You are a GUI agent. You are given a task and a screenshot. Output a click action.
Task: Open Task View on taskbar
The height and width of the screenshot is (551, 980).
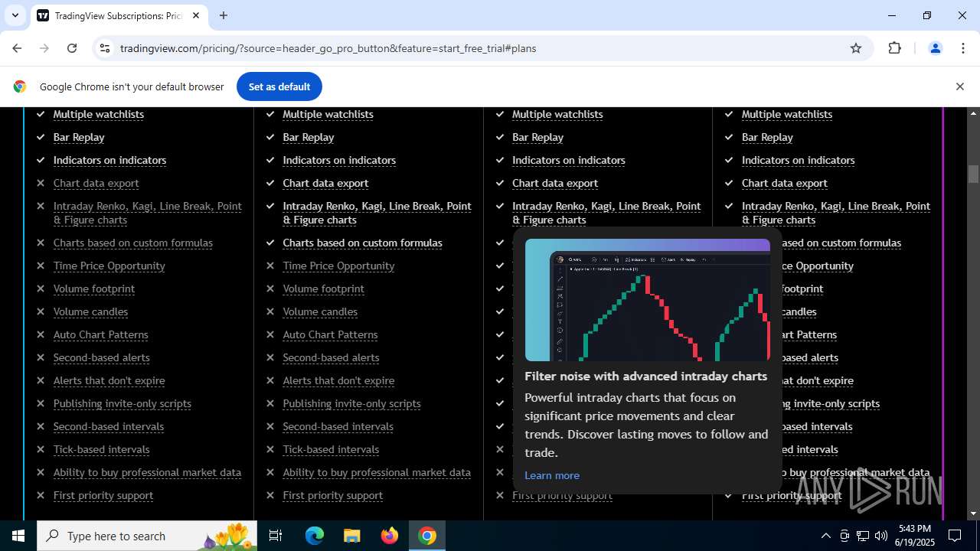point(276,536)
